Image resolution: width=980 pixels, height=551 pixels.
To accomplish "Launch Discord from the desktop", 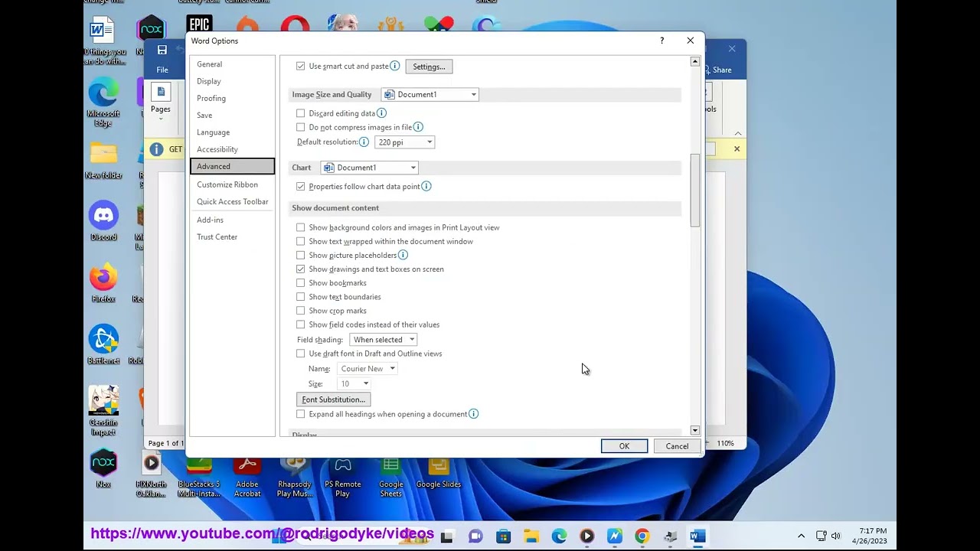I will (x=103, y=221).
